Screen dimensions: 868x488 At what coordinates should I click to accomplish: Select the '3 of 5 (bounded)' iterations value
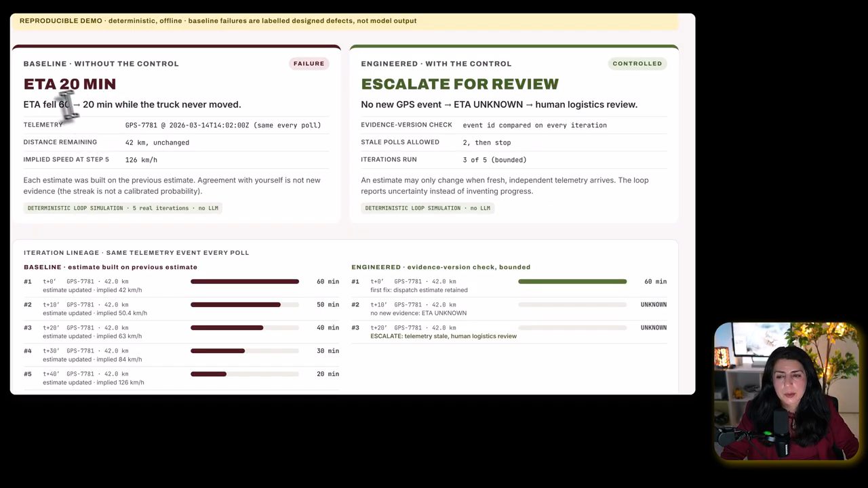click(495, 160)
